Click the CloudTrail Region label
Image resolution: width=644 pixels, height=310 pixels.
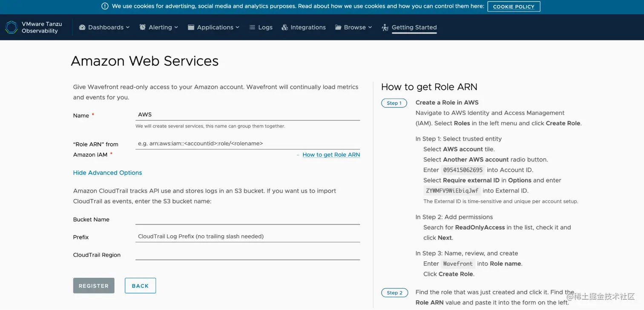point(97,255)
